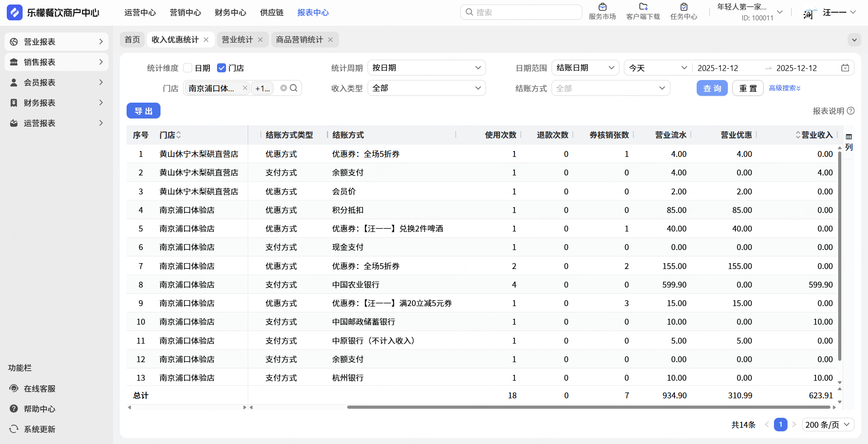Click the 报表说明 help question icon

[x=851, y=111]
